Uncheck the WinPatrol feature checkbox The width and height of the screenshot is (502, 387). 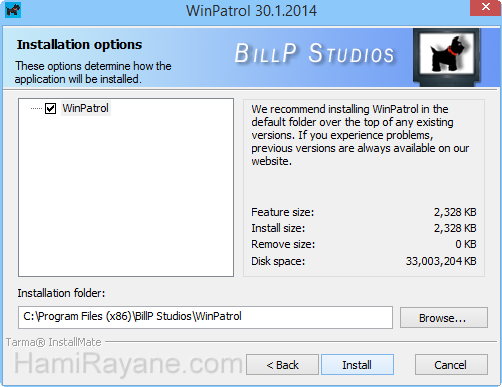click(50, 108)
